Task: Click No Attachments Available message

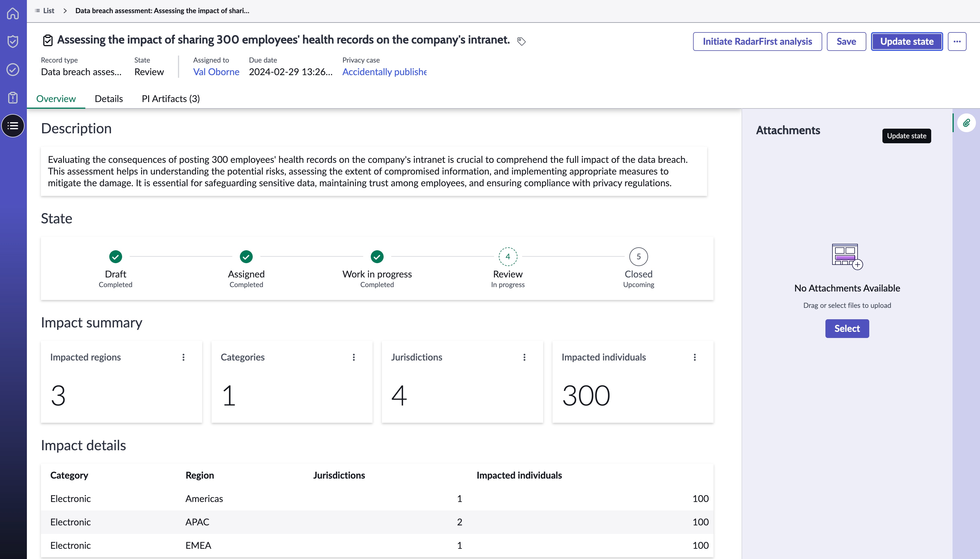Action: tap(847, 288)
